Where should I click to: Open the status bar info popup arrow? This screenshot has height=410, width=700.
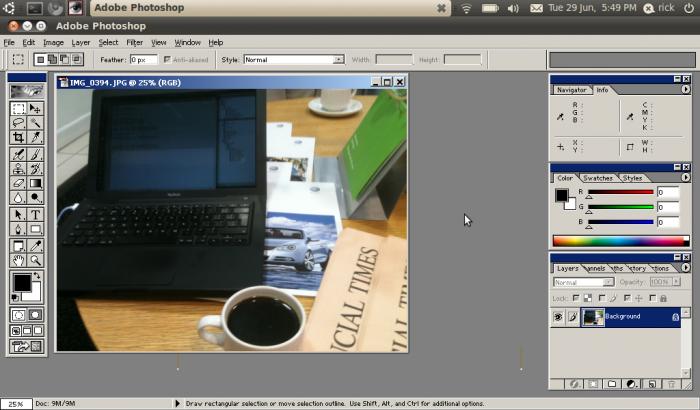[x=177, y=403]
